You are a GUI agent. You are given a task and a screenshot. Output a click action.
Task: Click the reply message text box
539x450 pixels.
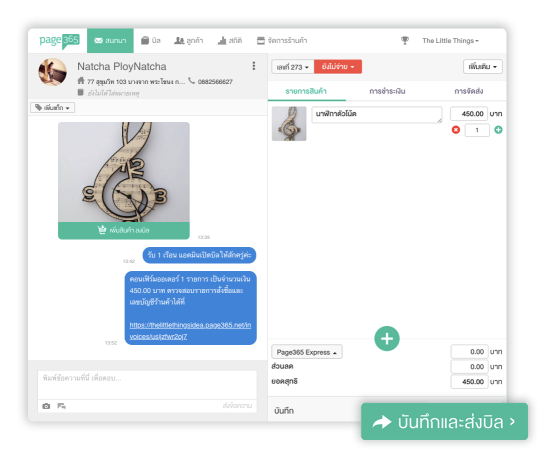tap(147, 385)
